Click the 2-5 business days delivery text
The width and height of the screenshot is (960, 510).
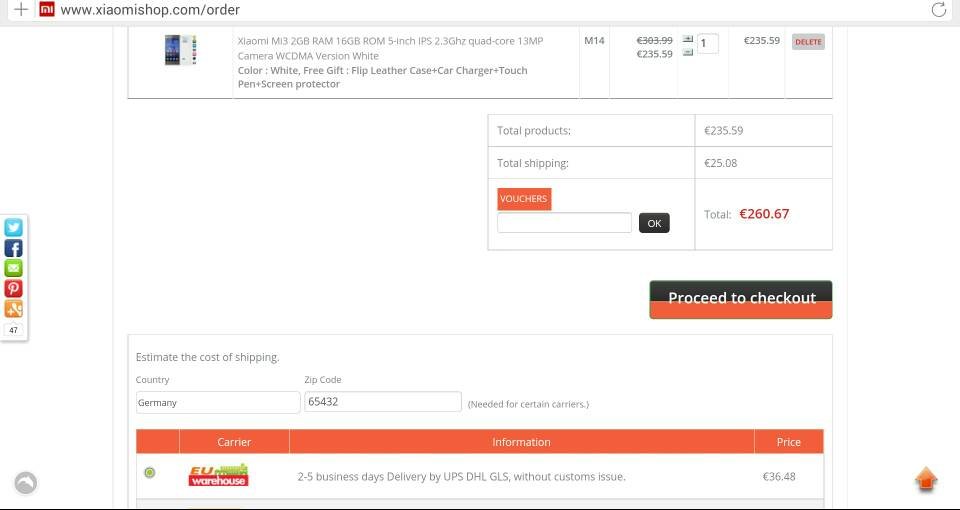pos(462,476)
